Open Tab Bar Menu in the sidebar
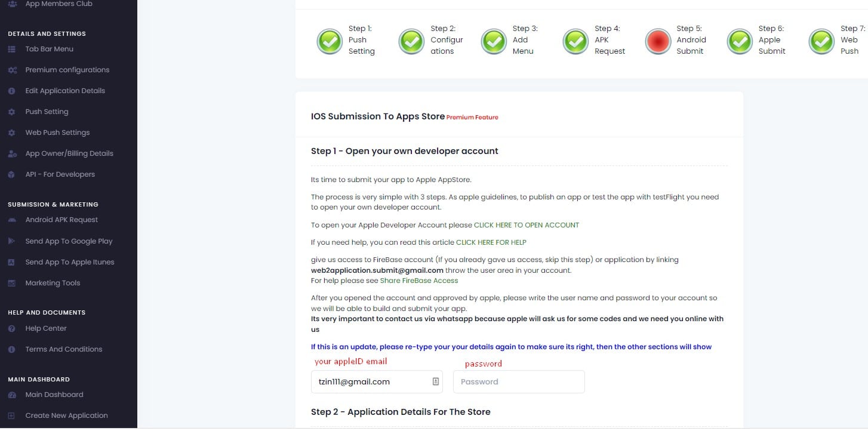 (49, 49)
